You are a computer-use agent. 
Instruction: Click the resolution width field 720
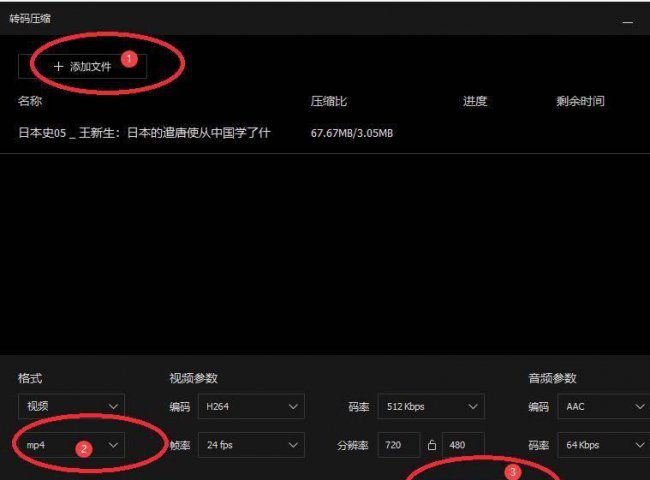click(399, 445)
